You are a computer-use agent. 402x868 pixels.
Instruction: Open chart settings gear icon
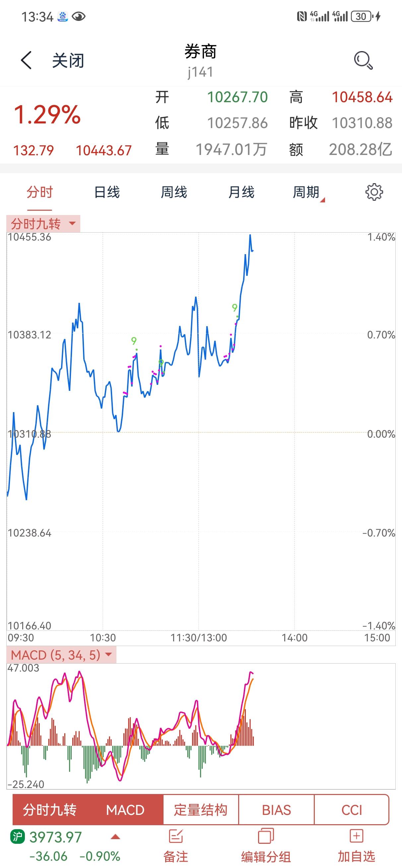[374, 192]
